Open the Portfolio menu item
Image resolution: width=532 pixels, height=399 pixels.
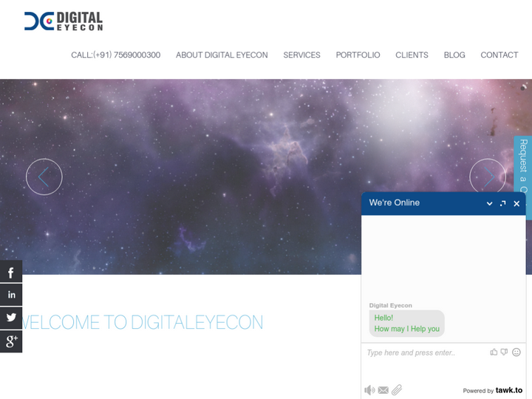click(x=358, y=55)
